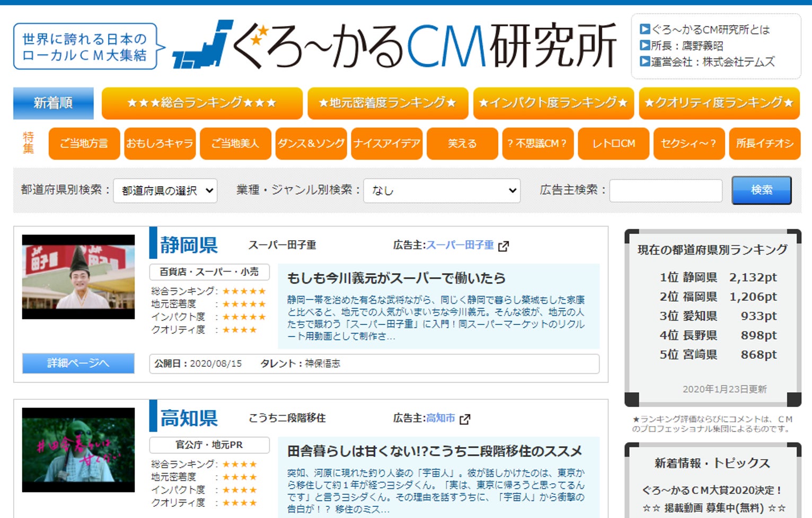Click into the 広告主検索 text field
Viewport: 812px width, 518px height.
pyautogui.click(x=666, y=190)
